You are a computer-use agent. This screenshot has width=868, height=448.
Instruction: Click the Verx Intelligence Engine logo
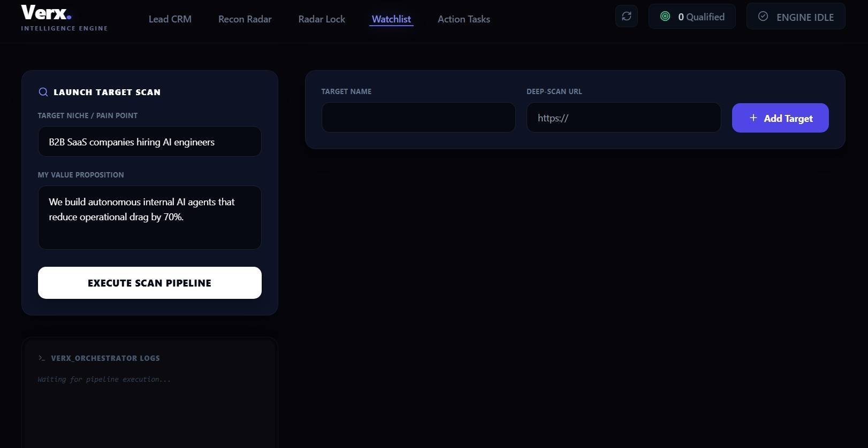point(64,18)
